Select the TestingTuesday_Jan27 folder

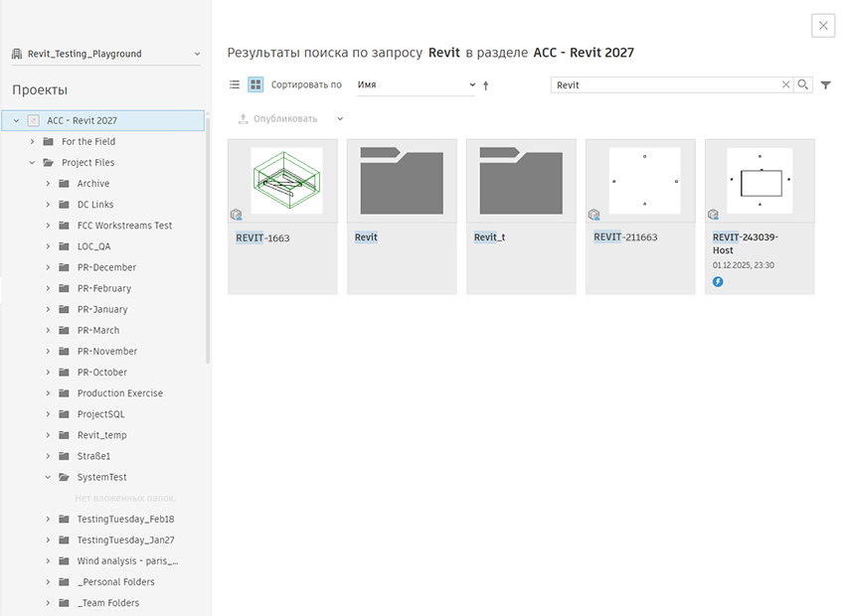click(x=125, y=540)
